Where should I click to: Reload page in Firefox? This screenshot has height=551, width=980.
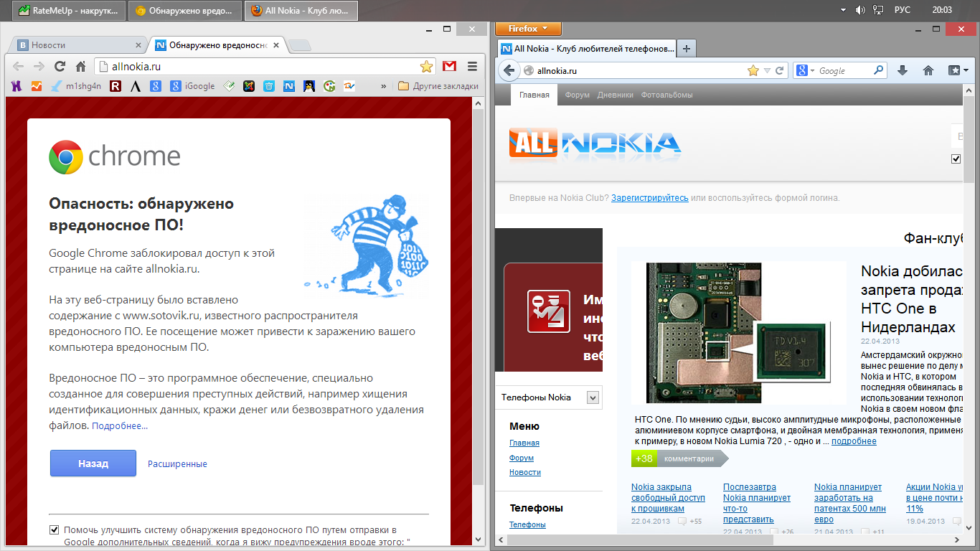click(781, 70)
